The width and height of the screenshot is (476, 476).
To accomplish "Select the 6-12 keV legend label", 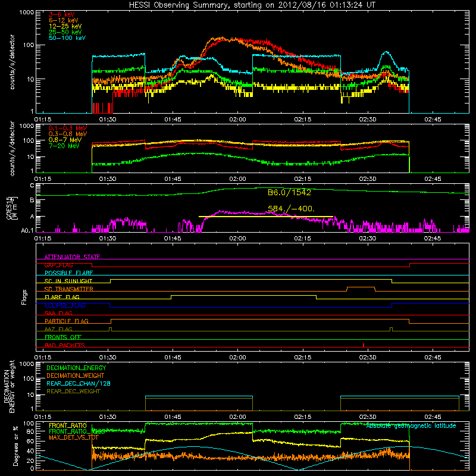I will (64, 20).
